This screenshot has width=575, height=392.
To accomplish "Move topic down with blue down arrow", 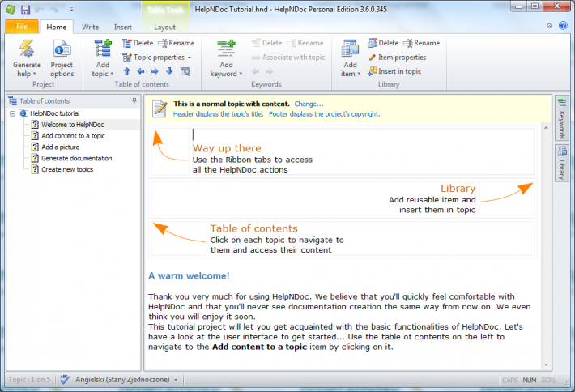I will (169, 71).
